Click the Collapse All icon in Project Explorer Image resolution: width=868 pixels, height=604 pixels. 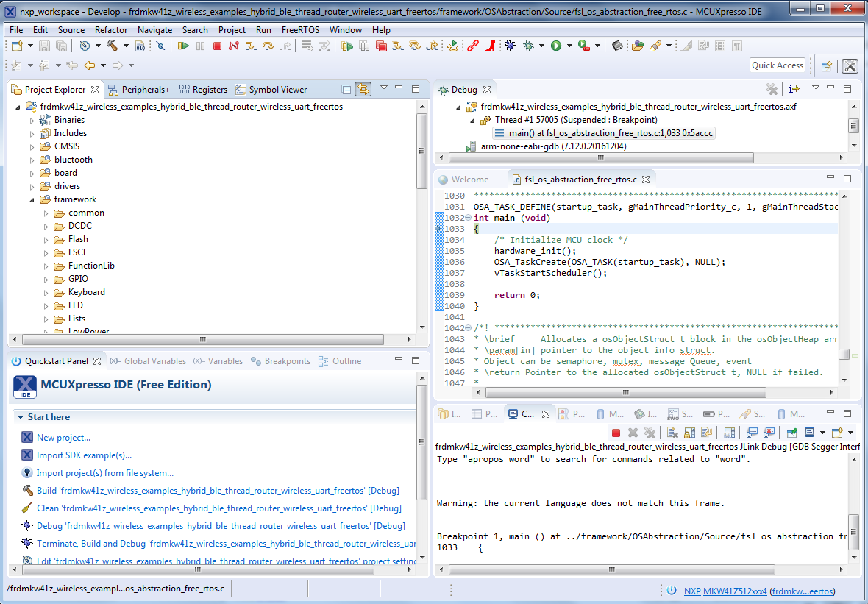[346, 90]
